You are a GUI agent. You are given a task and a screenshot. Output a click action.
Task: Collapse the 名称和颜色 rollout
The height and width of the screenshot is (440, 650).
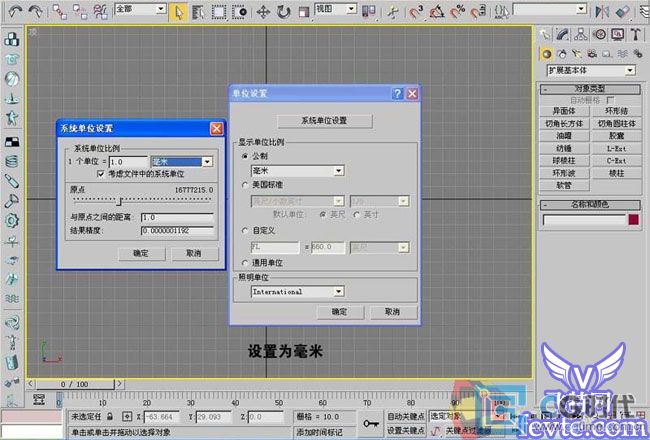click(x=590, y=204)
